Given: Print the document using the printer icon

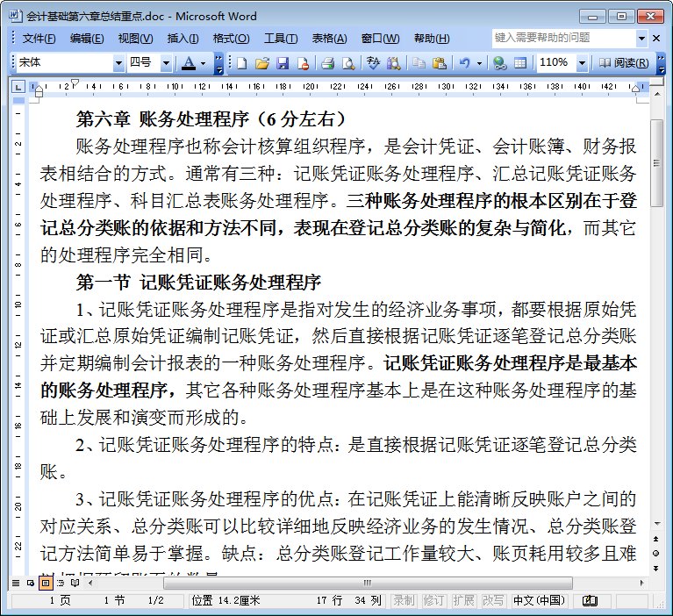Looking at the screenshot, I should 328,63.
